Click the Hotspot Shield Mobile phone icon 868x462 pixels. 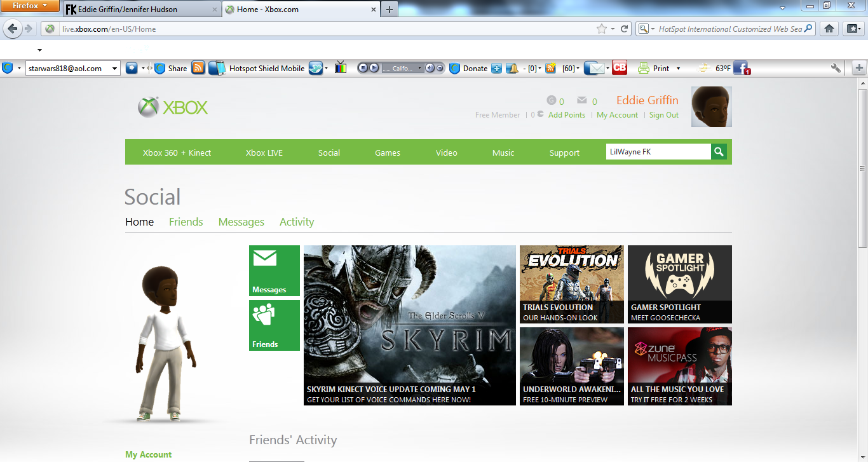217,68
